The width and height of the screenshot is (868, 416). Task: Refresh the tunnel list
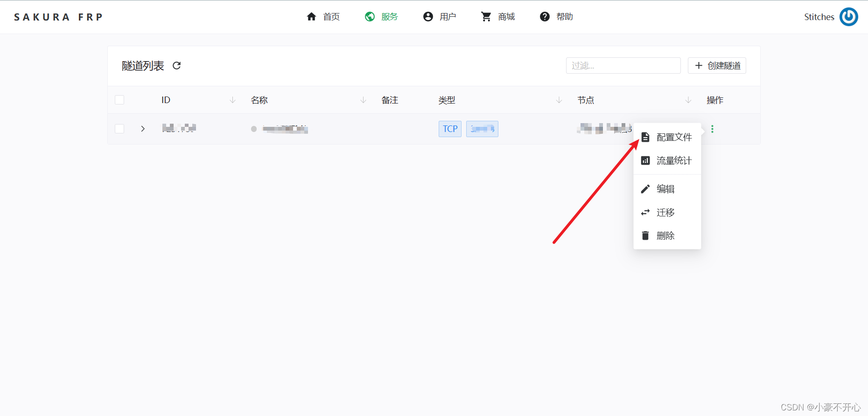176,66
